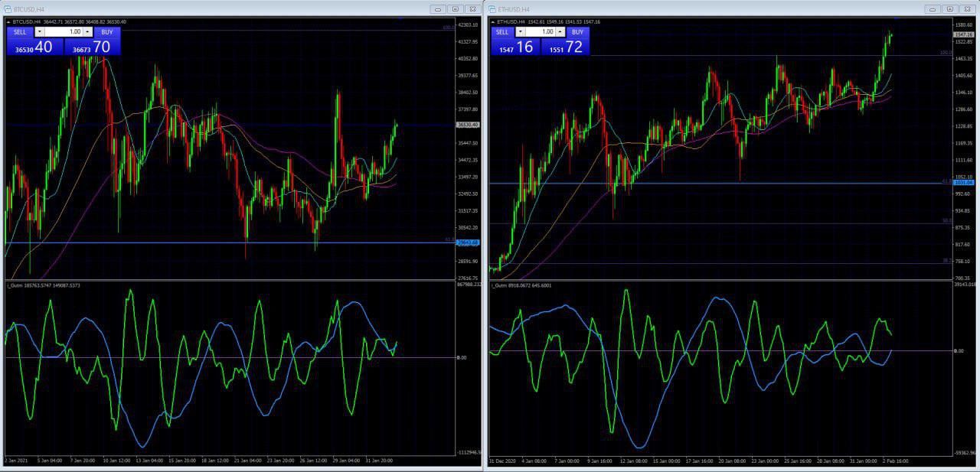Click the I_Gutm indicator label in BTCUSD subwindow
This screenshot has width=980, height=472.
click(x=43, y=285)
